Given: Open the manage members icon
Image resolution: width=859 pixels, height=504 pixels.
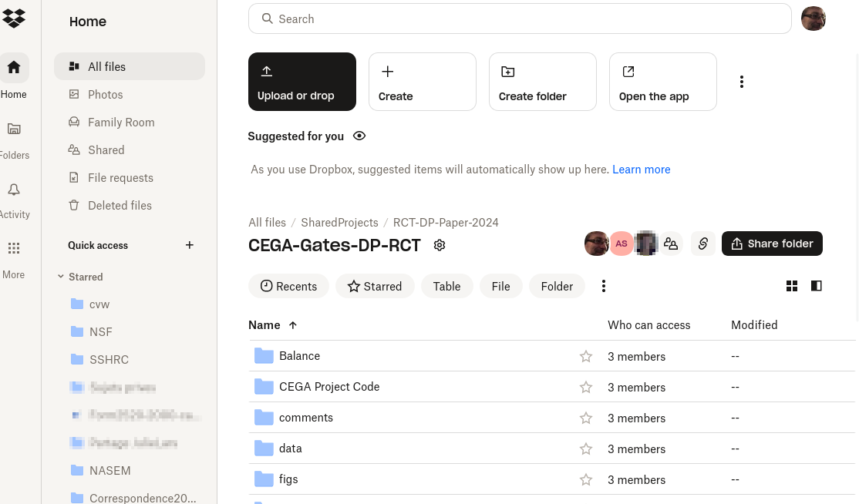Looking at the screenshot, I should [671, 243].
